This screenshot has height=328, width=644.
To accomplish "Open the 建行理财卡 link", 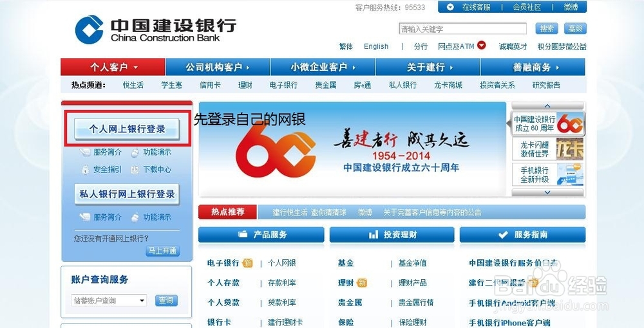I will (285, 322).
